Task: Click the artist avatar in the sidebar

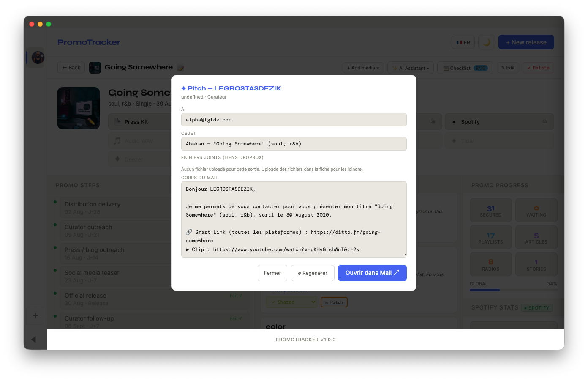Action: click(x=38, y=57)
